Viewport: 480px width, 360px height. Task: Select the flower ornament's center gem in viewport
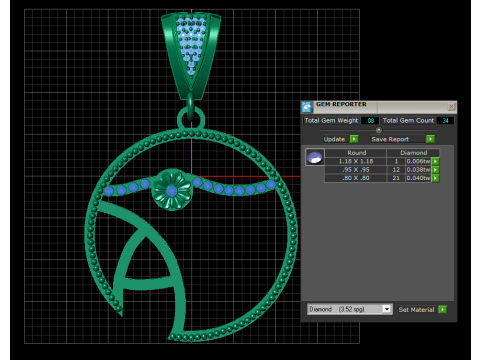(x=172, y=191)
